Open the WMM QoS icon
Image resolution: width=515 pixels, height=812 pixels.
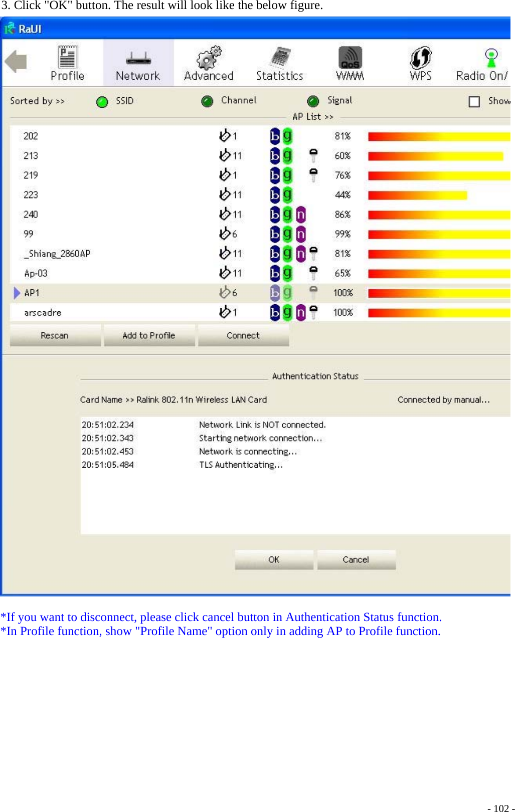pos(350,57)
